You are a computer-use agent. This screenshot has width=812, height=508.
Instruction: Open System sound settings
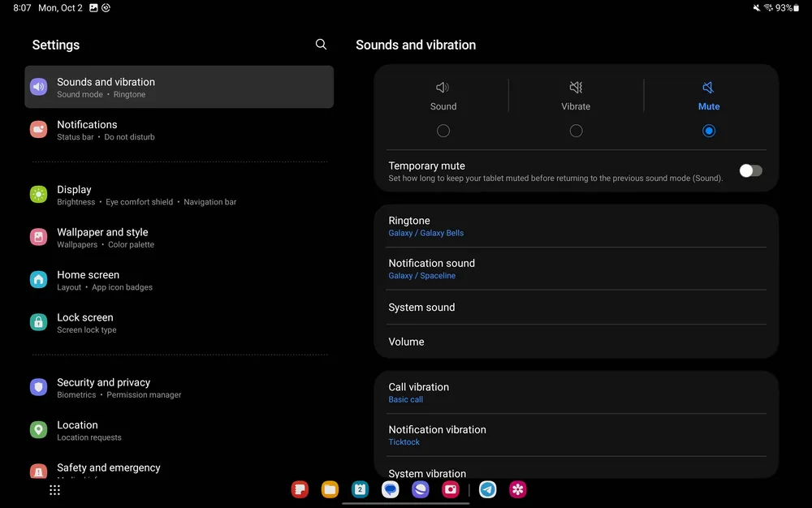[x=577, y=308]
